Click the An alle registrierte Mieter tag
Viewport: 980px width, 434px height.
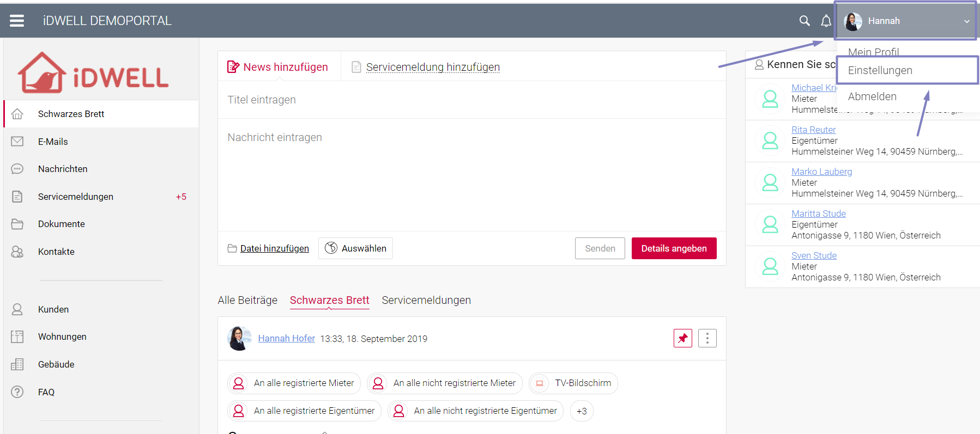click(294, 383)
